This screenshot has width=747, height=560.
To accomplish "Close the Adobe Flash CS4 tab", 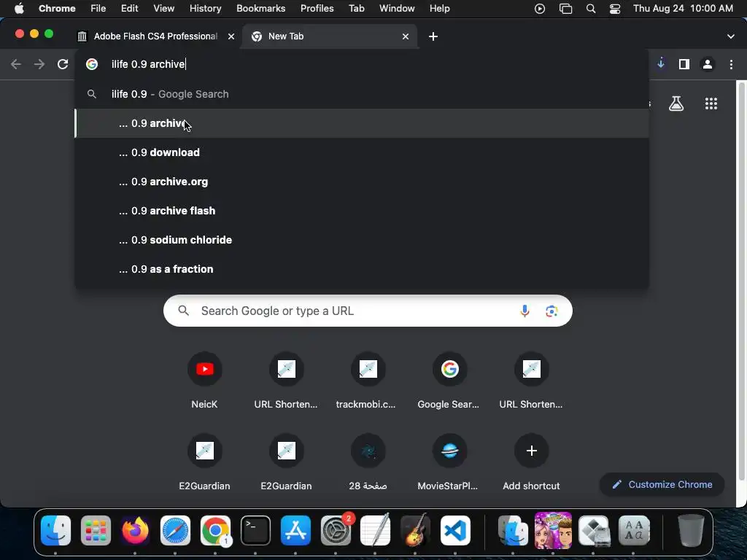I will click(231, 36).
